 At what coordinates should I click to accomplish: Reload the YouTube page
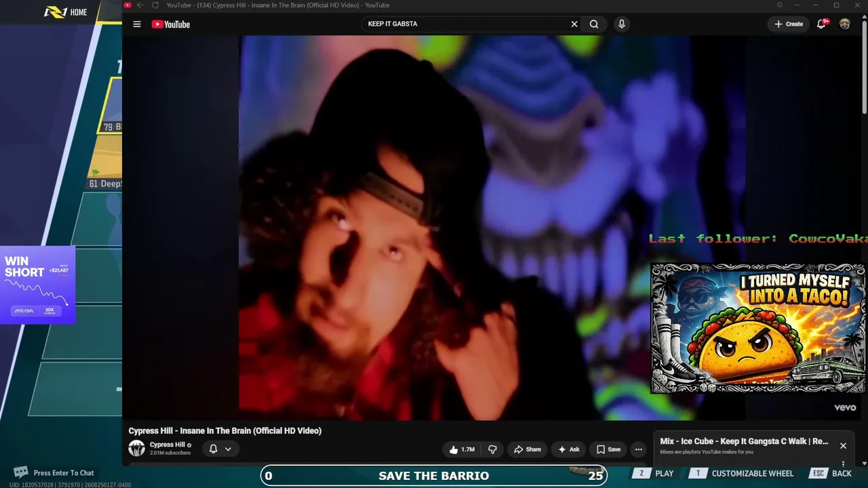point(155,5)
